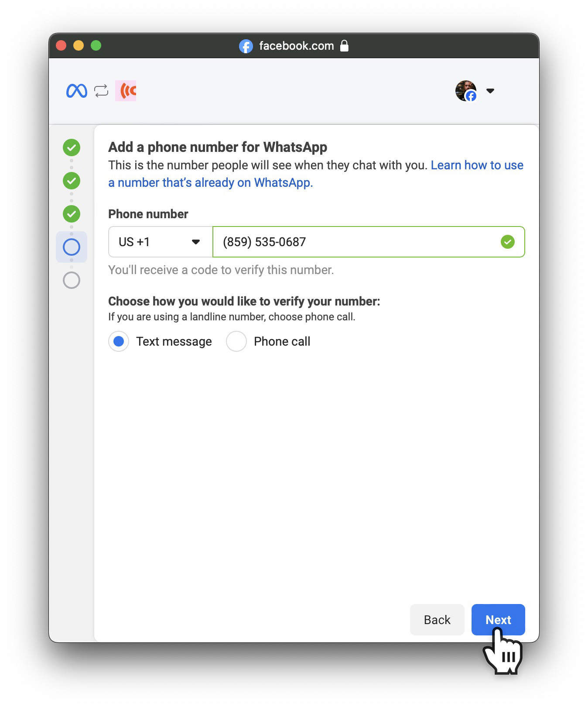Open the US +1 country code dropdown
The height and width of the screenshot is (707, 588).
[x=161, y=242]
